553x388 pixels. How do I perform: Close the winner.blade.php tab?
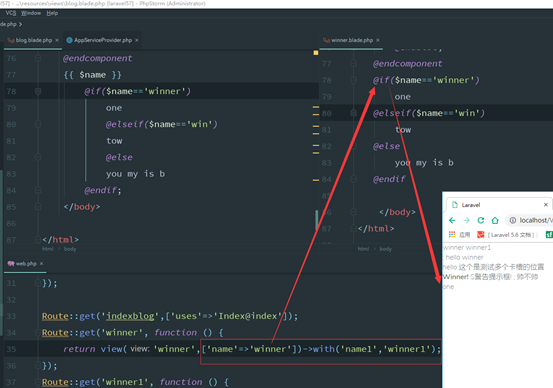pos(378,40)
